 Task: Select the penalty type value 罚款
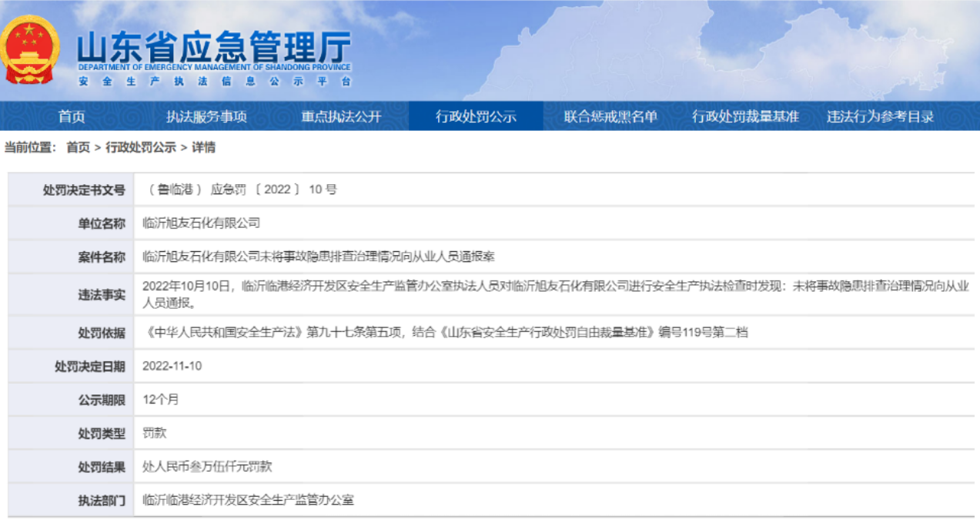[155, 433]
